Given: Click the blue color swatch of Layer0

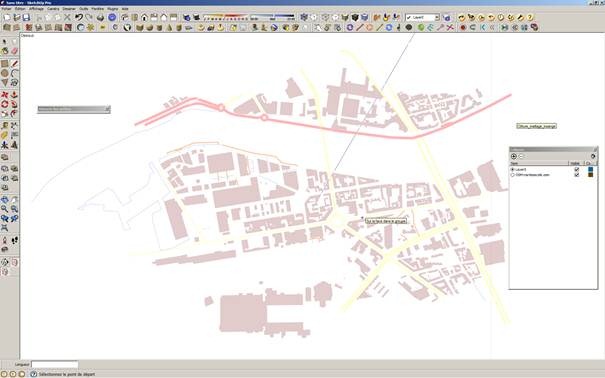Looking at the screenshot, I should point(590,169).
